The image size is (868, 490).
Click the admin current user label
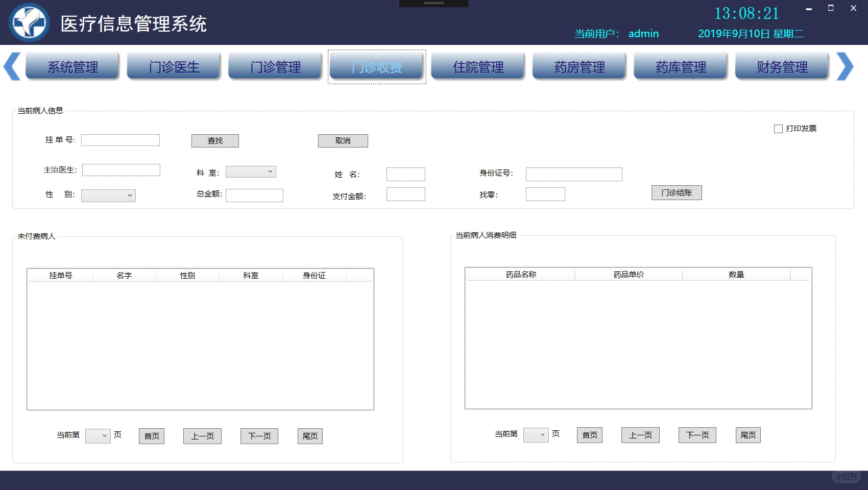click(x=643, y=33)
